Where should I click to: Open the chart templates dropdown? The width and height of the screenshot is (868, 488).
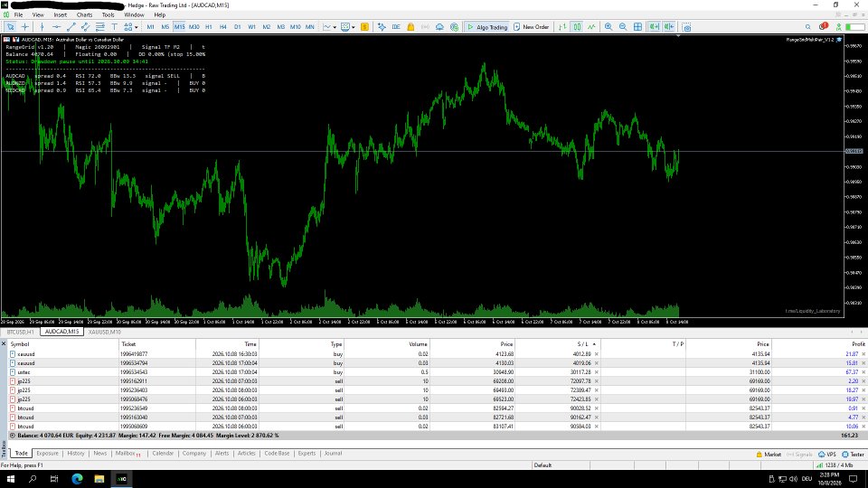point(347,26)
